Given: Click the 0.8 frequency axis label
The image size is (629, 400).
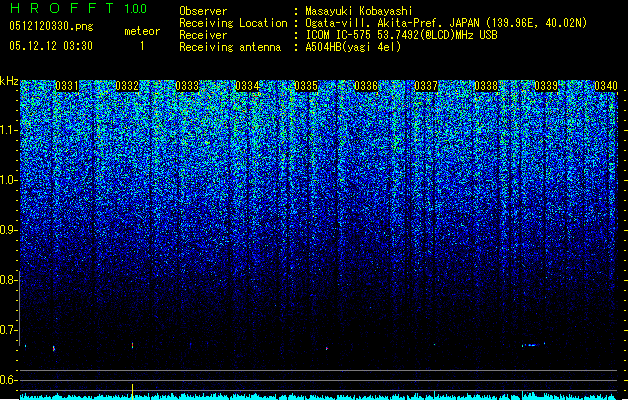Looking at the screenshot, I should 9,280.
